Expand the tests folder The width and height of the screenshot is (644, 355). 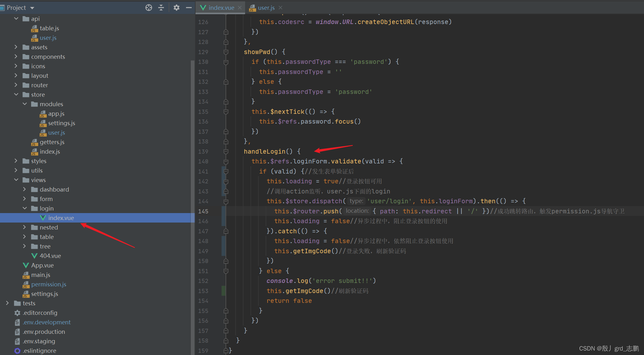pos(8,303)
